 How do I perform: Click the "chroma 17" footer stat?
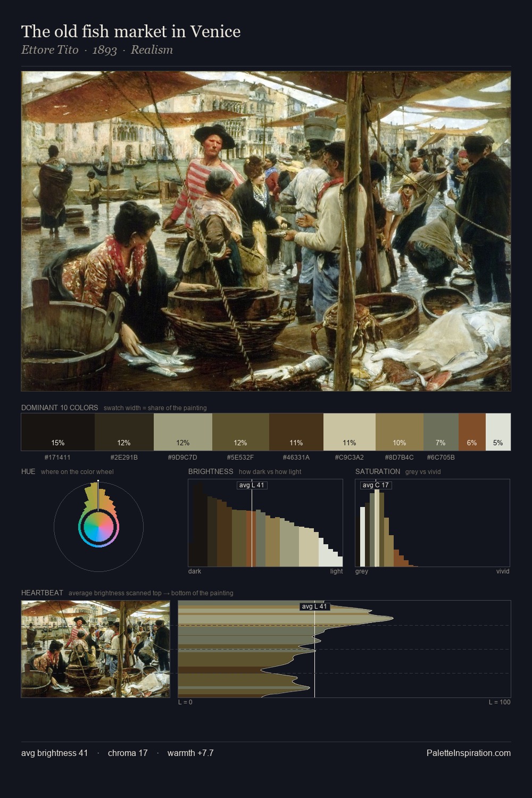(128, 753)
